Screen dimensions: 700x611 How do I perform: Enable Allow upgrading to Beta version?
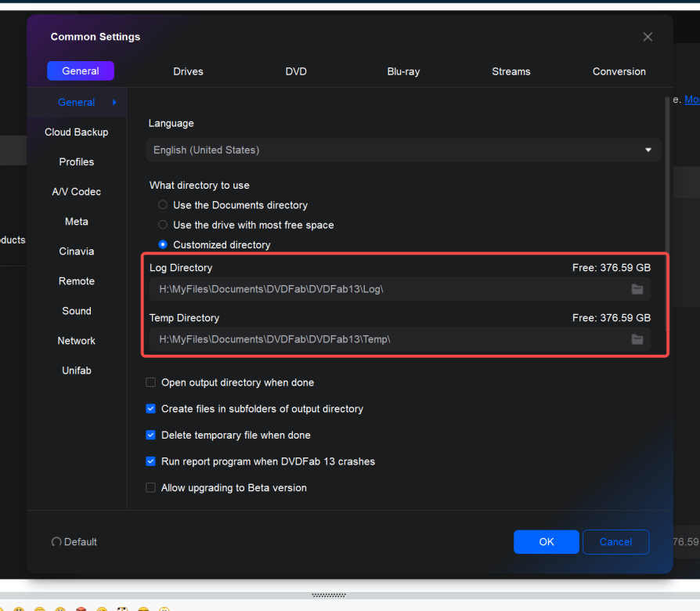click(151, 488)
